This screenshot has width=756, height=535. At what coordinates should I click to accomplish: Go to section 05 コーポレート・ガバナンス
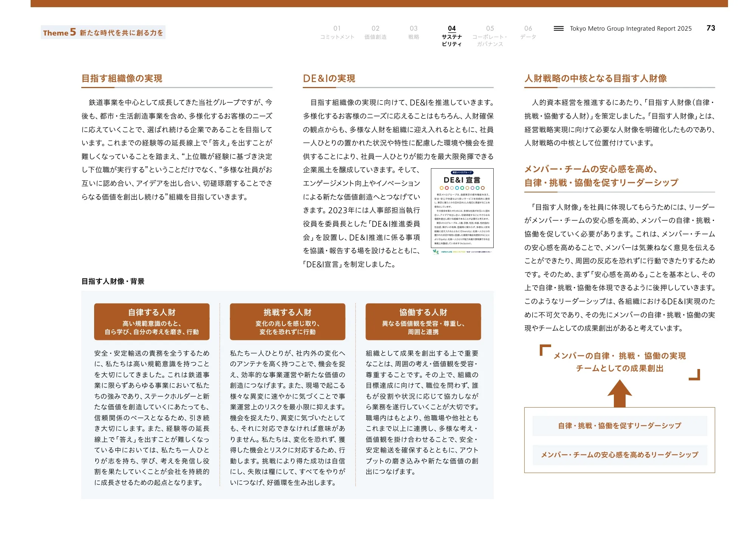tap(490, 36)
